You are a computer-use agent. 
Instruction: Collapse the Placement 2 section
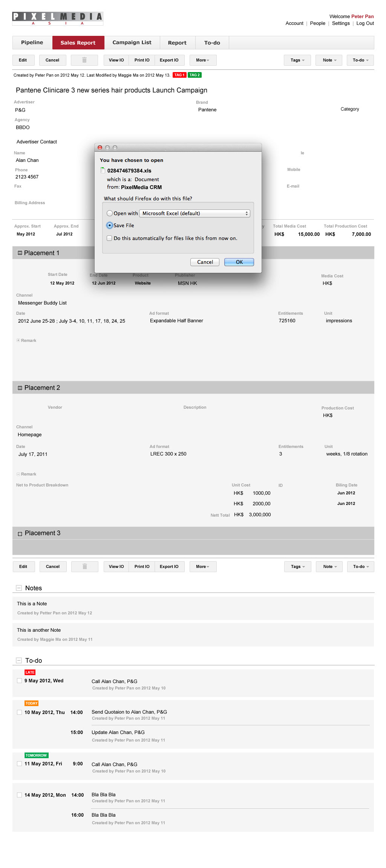pyautogui.click(x=20, y=388)
